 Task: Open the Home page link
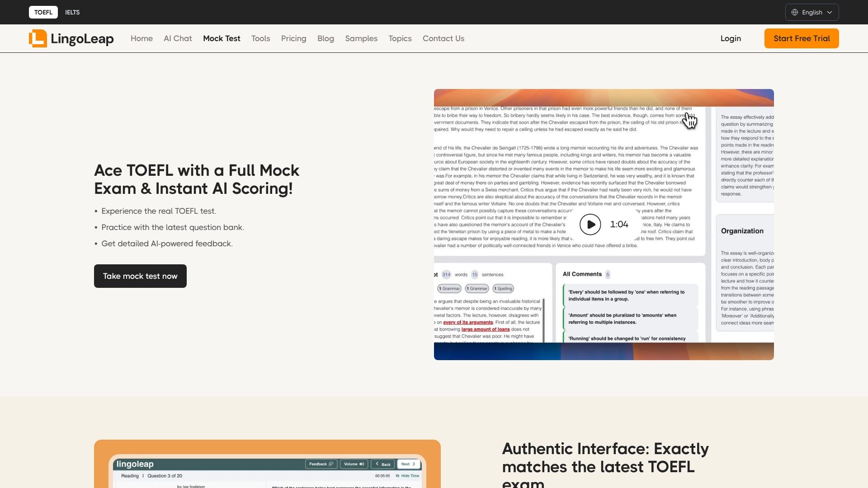pos(142,38)
